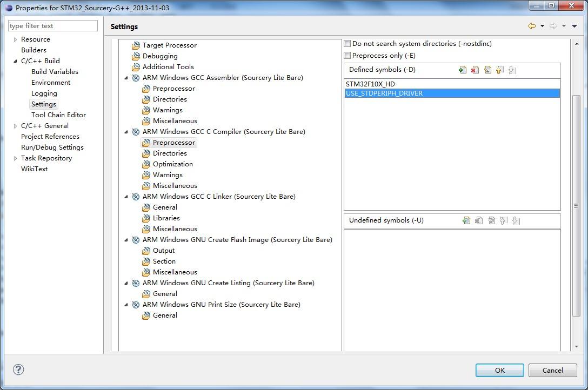Go to Run/Debug Settings

click(52, 147)
